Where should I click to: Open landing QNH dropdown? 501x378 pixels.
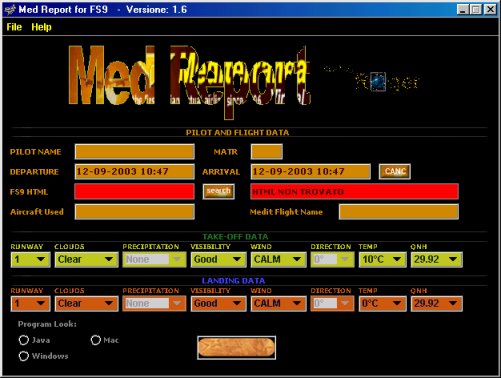click(436, 304)
